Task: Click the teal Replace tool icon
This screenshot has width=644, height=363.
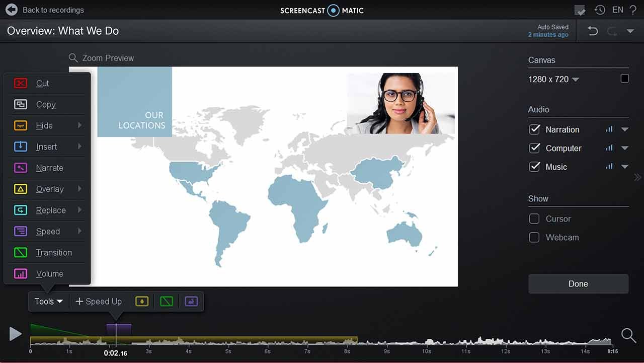Action: pos(21,210)
